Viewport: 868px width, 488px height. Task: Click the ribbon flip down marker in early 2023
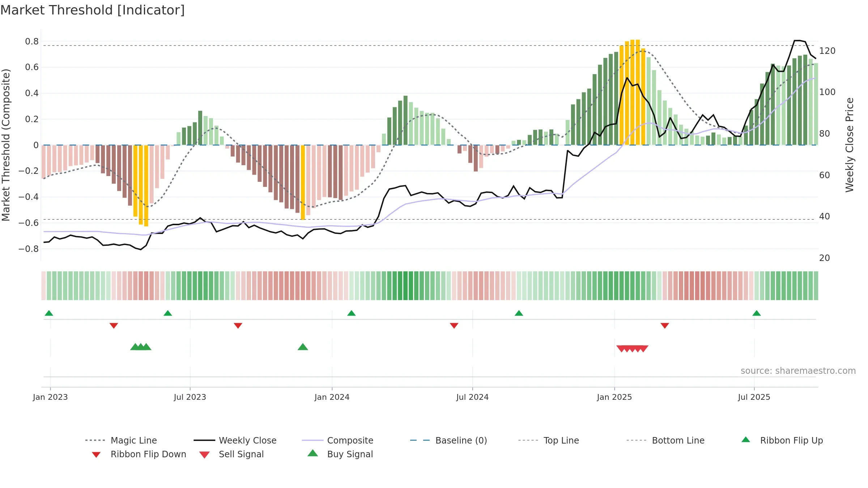[x=114, y=326]
